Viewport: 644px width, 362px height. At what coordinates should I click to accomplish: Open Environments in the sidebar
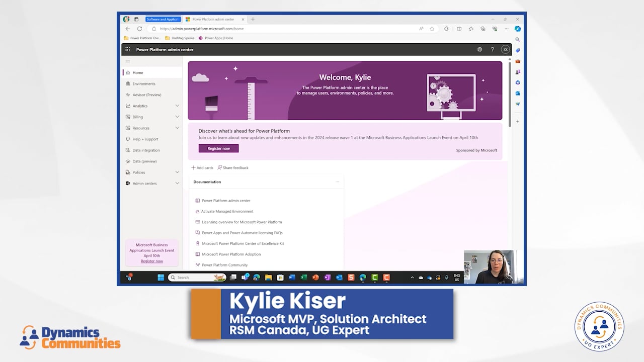[x=144, y=84]
